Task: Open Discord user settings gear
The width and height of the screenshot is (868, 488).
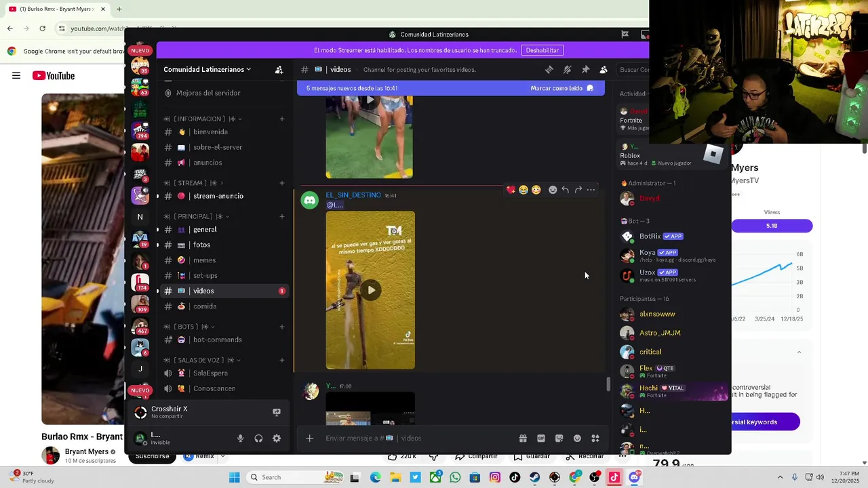Action: (x=277, y=439)
